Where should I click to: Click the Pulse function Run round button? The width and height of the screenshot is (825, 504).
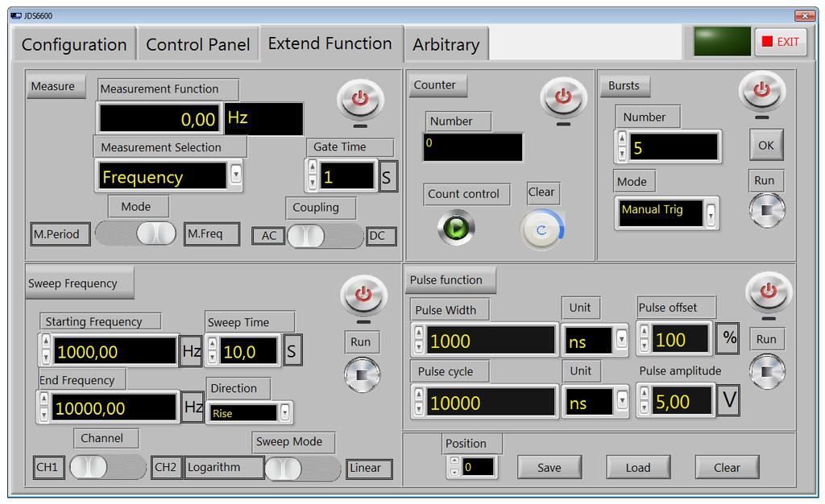767,372
